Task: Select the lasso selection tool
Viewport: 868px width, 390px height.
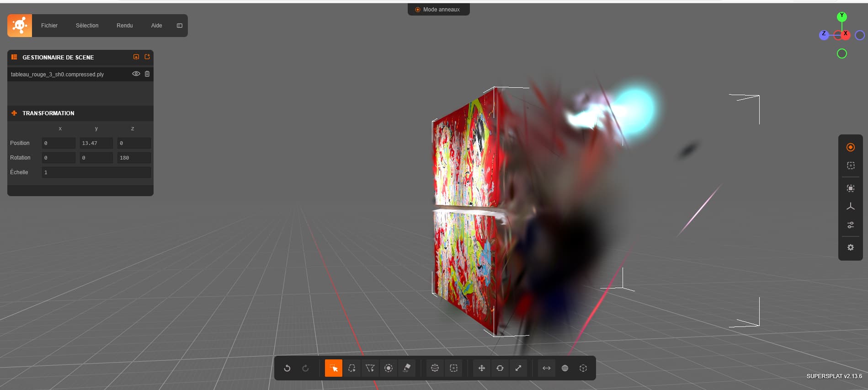Action: point(351,368)
